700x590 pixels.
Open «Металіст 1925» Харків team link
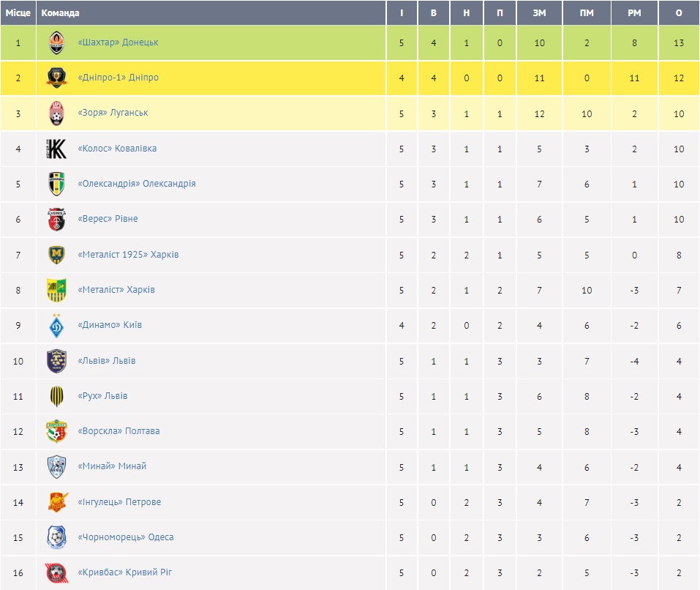[x=128, y=255]
